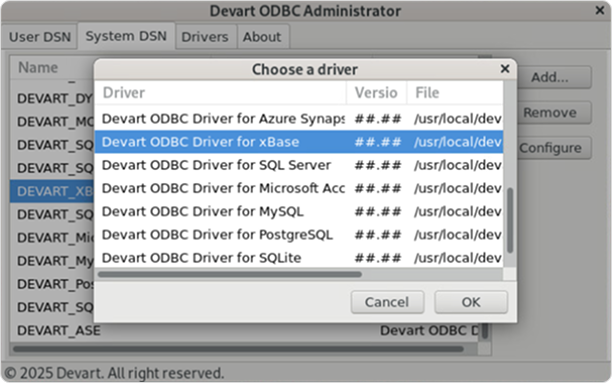Click the driver list vertical scrollbar thumb
Screen dimensions: 612x383
509,220
